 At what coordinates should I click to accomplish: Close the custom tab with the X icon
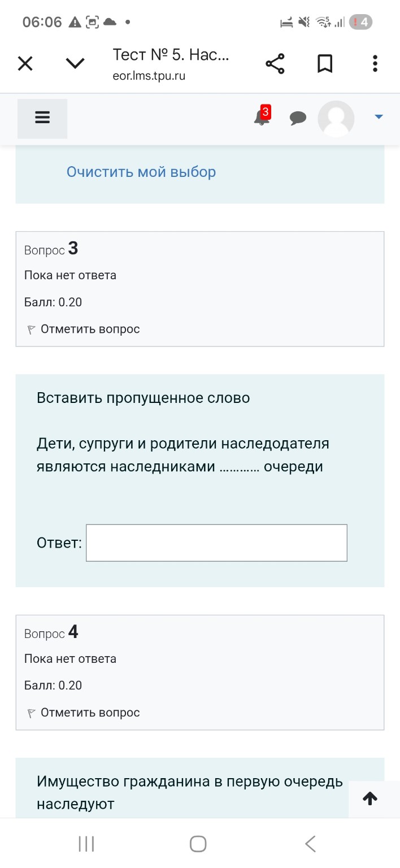(25, 63)
